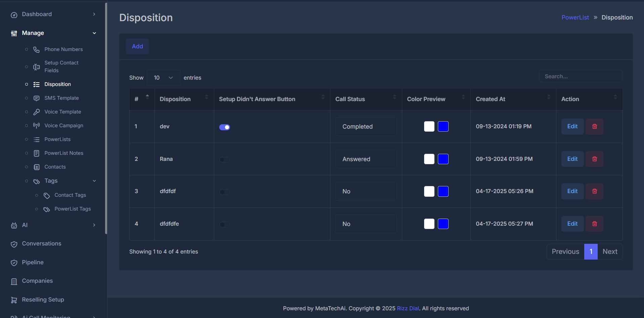This screenshot has height=318, width=644.
Task: Click the Disposition checklist icon
Action: pos(36,84)
